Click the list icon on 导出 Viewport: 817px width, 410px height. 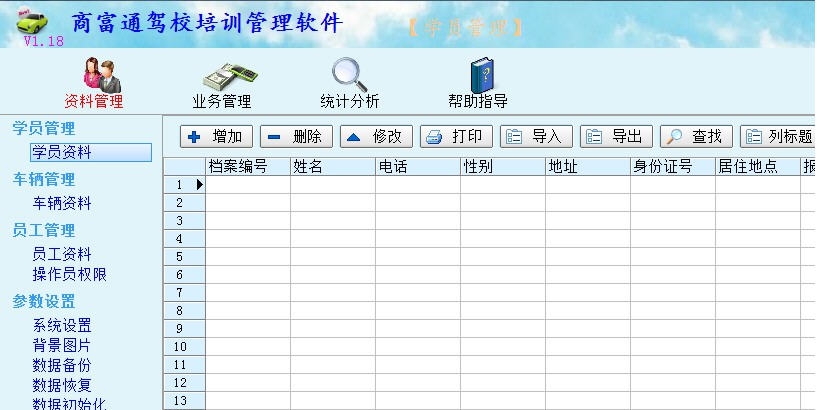tap(594, 136)
